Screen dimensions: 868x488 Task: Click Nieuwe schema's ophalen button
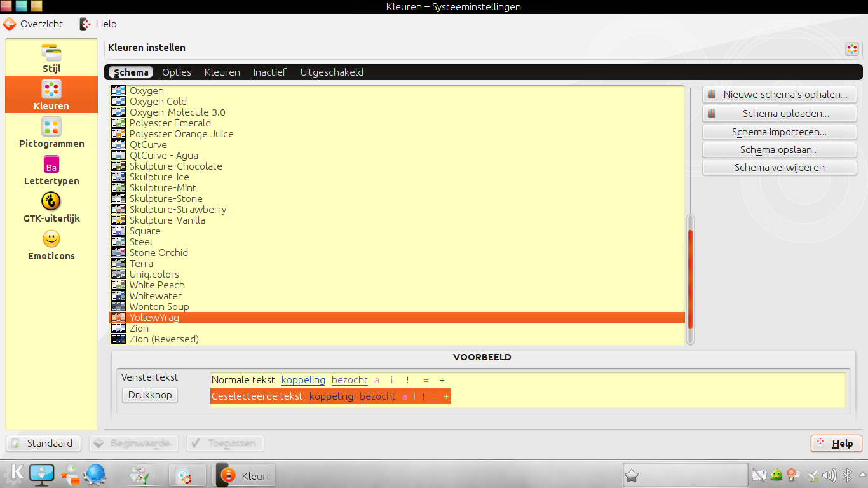point(780,95)
